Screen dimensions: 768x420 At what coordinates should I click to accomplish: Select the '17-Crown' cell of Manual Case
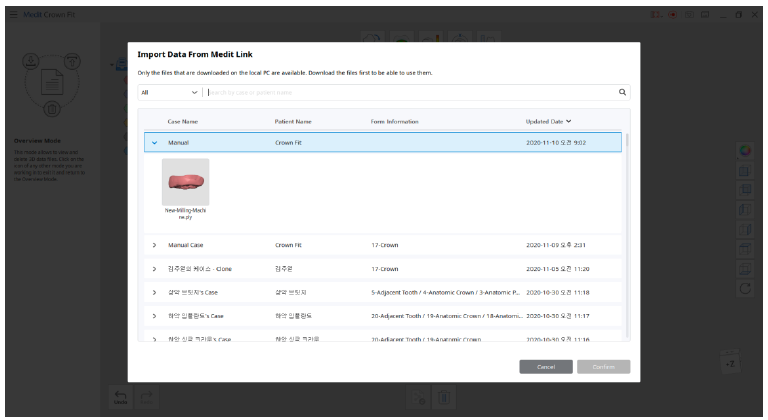(384, 245)
